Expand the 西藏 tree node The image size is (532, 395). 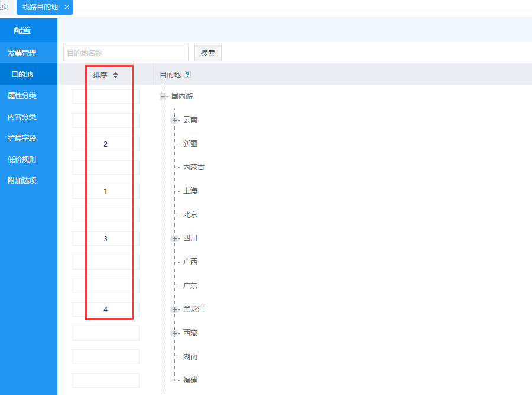[x=174, y=333]
